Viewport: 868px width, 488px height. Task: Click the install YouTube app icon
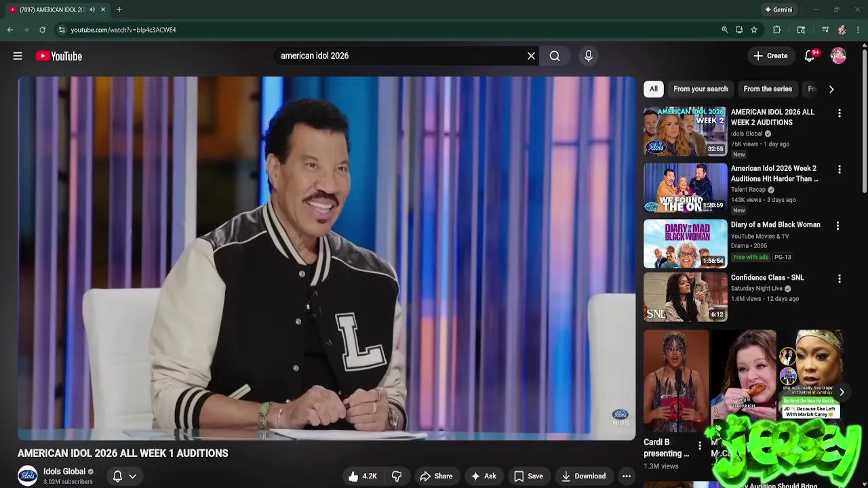coord(739,30)
